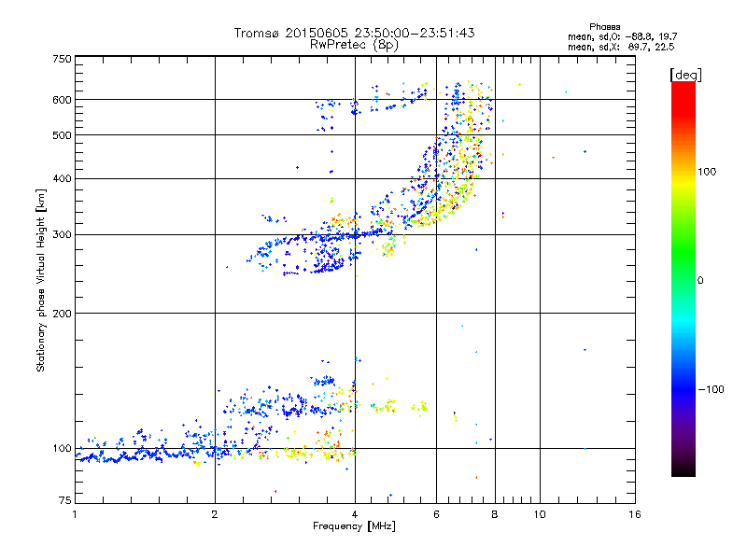Click the 'mean, sd,X: 89.7, 22.5' line
This screenshot has width=747, height=560.
621,47
